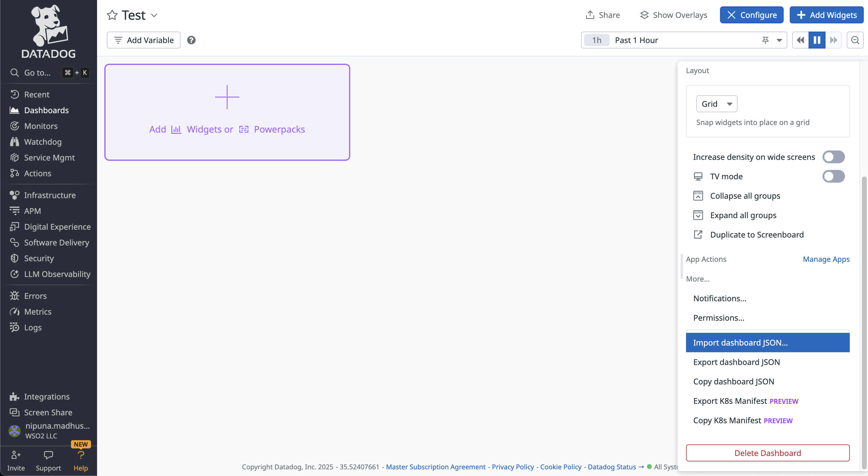Select Export K8s Manifest
The height and width of the screenshot is (476, 868).
pos(768,401)
